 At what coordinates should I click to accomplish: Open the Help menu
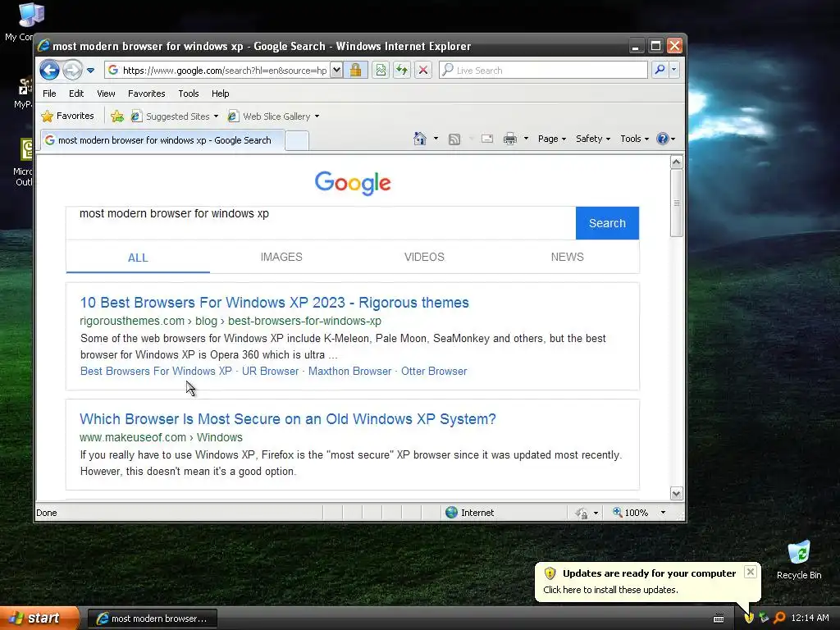click(220, 94)
